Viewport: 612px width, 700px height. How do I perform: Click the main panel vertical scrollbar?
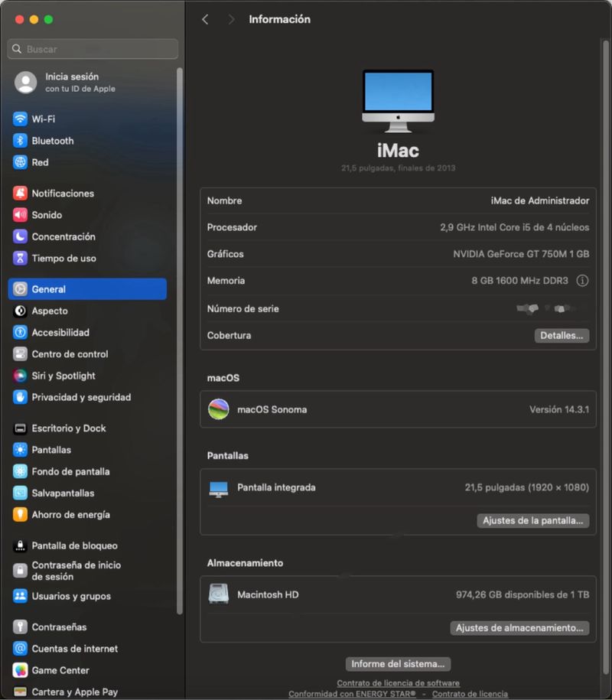coord(606,357)
